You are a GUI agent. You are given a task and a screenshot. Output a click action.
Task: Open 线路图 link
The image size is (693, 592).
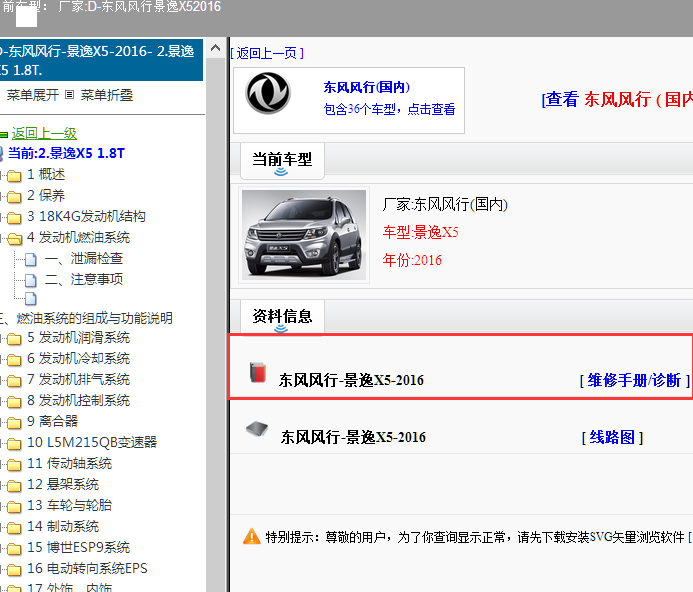pos(612,437)
